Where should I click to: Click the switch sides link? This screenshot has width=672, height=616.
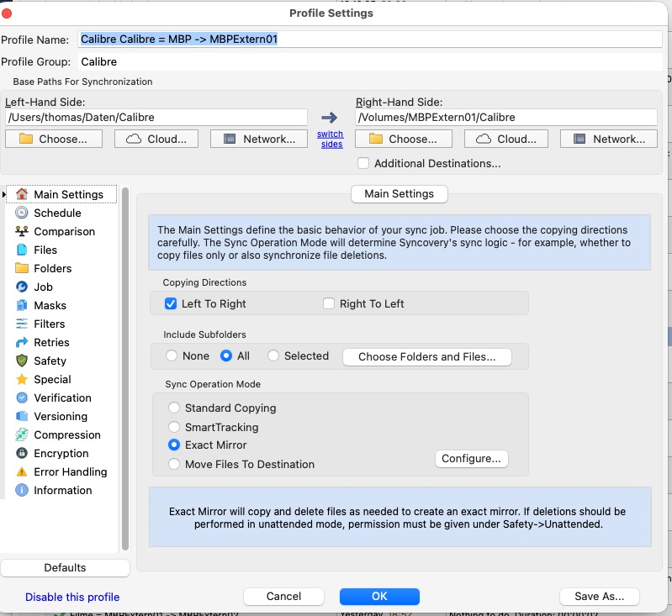pyautogui.click(x=330, y=140)
